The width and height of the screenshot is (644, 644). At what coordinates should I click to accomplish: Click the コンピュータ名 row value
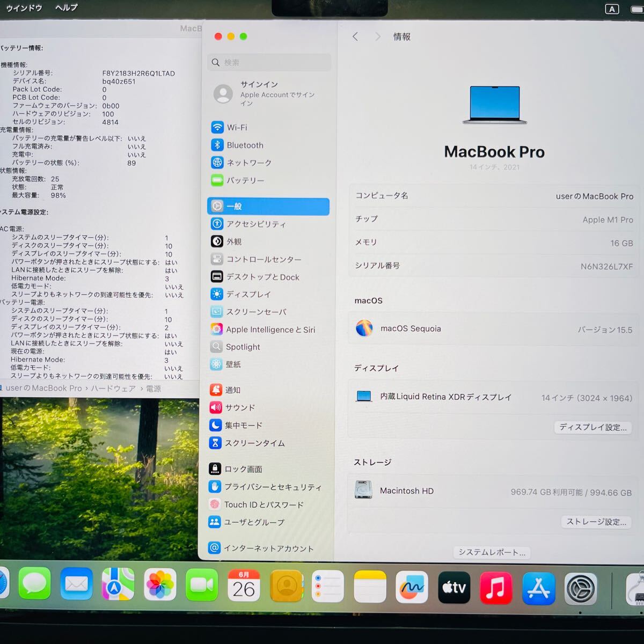pos(595,196)
